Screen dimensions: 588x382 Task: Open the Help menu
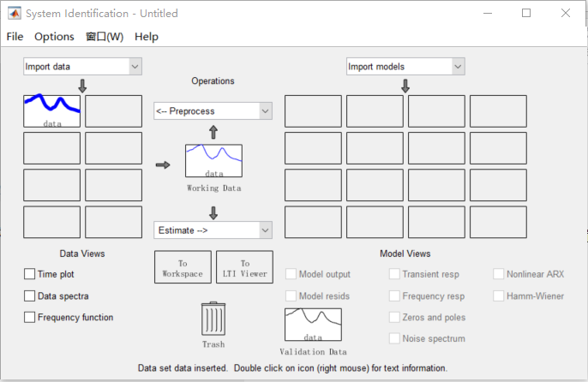tap(147, 36)
